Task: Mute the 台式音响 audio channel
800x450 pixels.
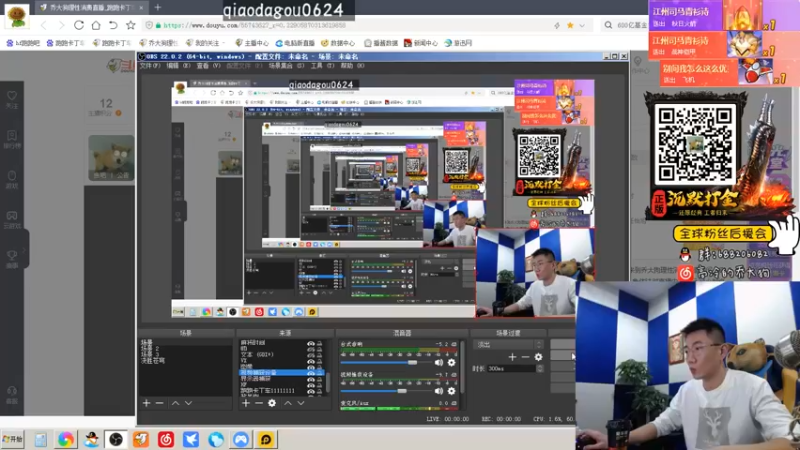Action: click(x=439, y=362)
